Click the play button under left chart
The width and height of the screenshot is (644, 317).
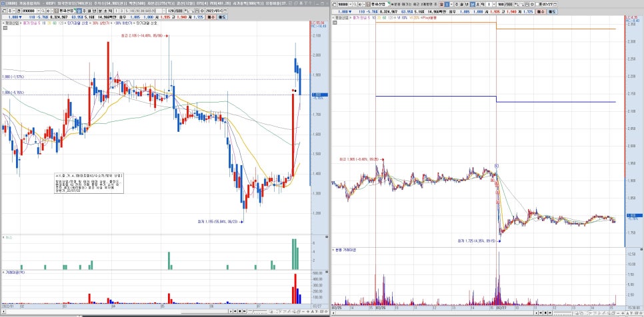pyautogui.click(x=231, y=311)
